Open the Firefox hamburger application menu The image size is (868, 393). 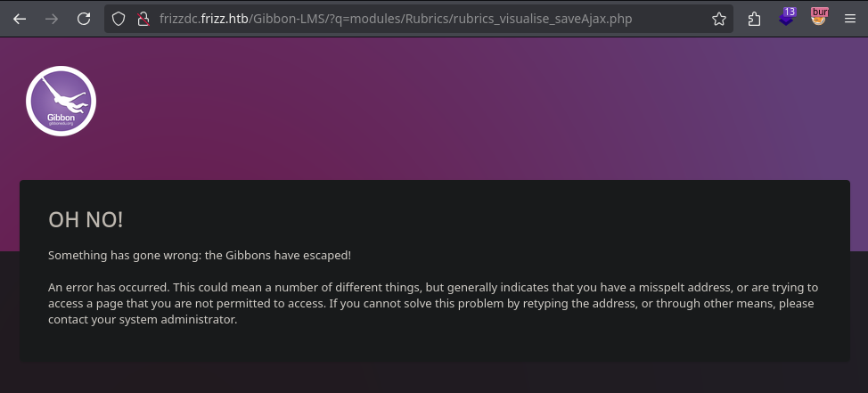click(850, 19)
